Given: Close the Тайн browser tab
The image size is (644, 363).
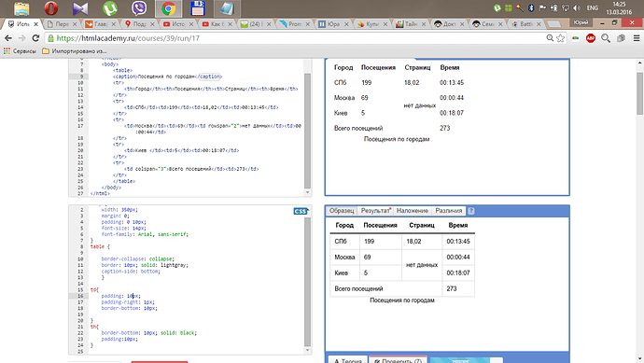Looking at the screenshot, I should 424,24.
